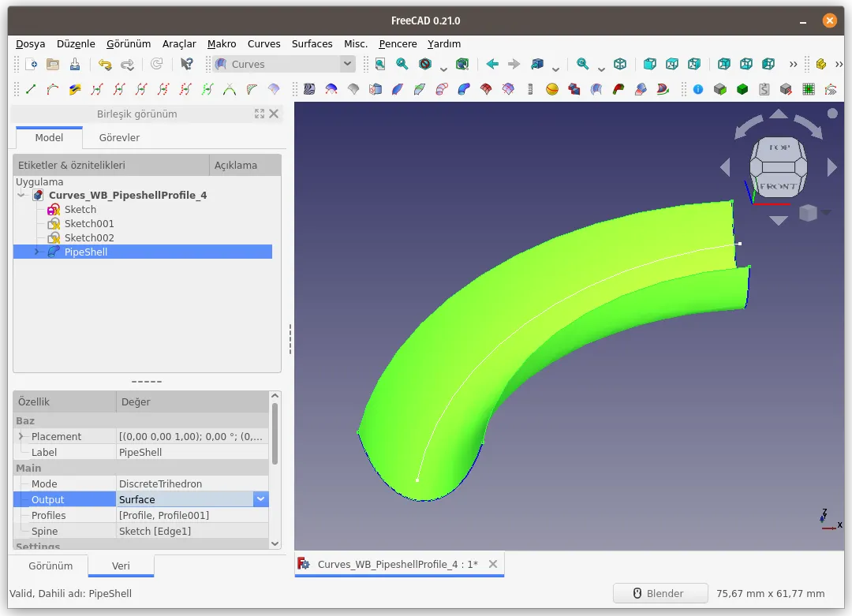
Task: Click the blue info icon in toolbar
Action: tap(698, 89)
